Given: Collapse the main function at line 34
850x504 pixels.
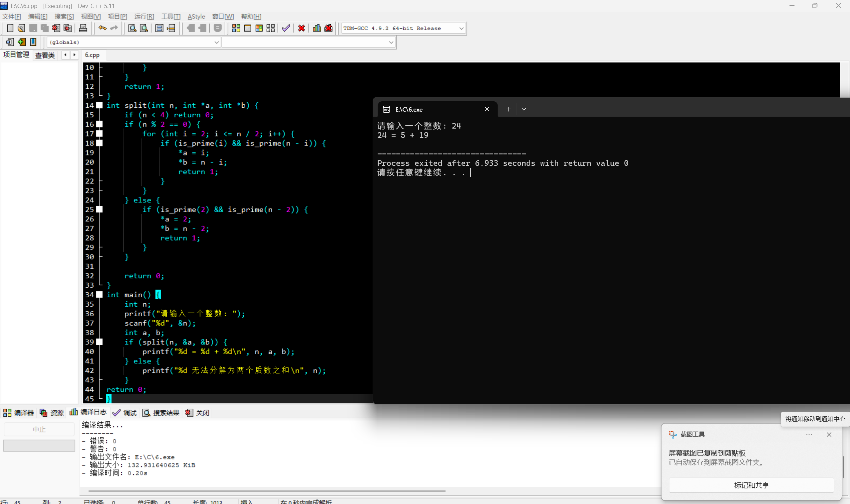Looking at the screenshot, I should coord(99,294).
